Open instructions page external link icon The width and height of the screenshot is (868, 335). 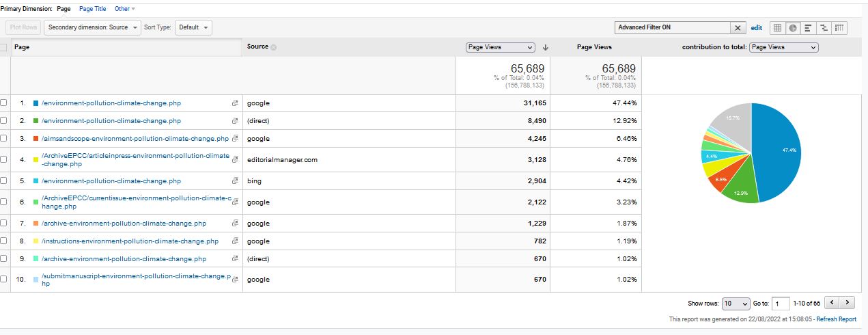(235, 241)
